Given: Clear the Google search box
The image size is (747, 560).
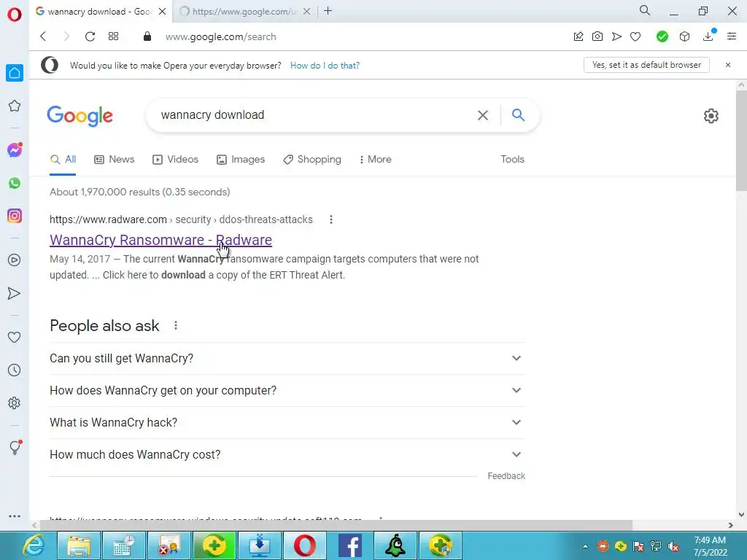Looking at the screenshot, I should (483, 114).
